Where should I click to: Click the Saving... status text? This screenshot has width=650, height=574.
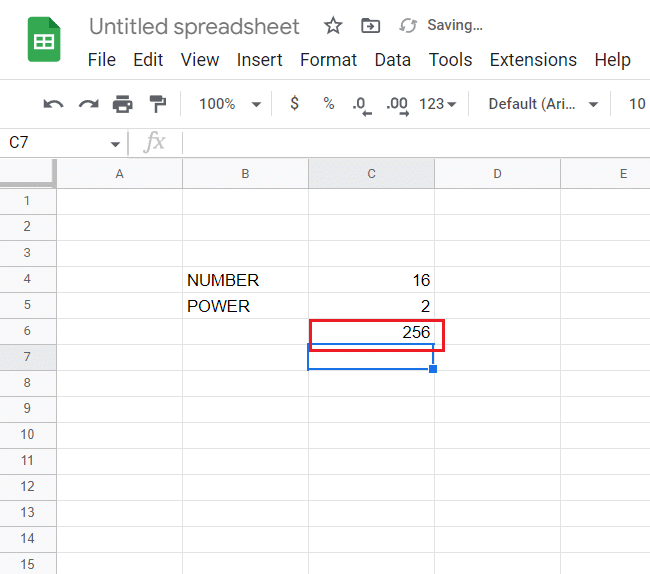point(455,25)
